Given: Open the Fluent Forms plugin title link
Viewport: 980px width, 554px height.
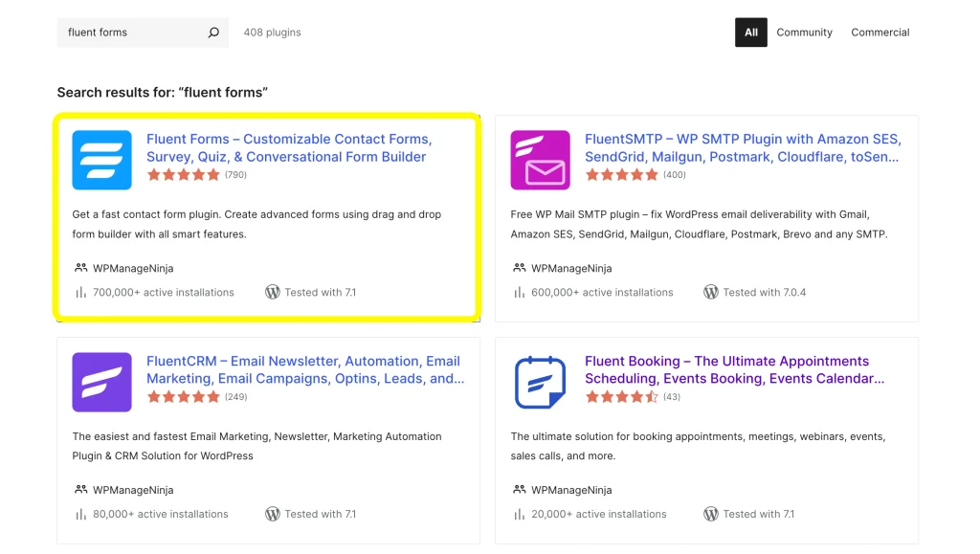Looking at the screenshot, I should tap(289, 148).
